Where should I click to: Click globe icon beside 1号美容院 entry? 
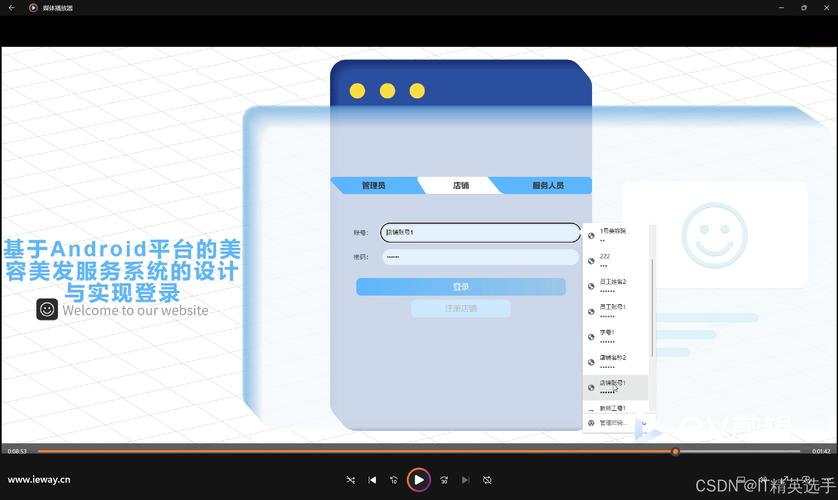pos(591,236)
